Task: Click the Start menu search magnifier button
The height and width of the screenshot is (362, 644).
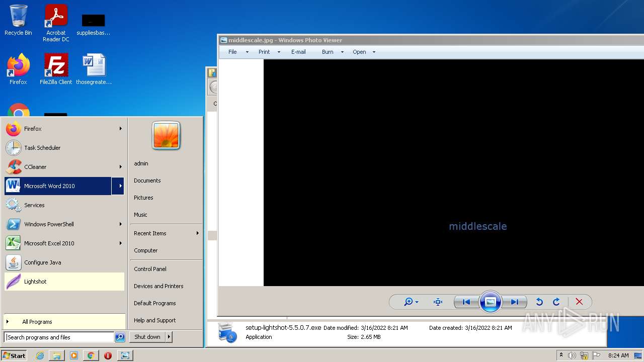Action: click(120, 337)
